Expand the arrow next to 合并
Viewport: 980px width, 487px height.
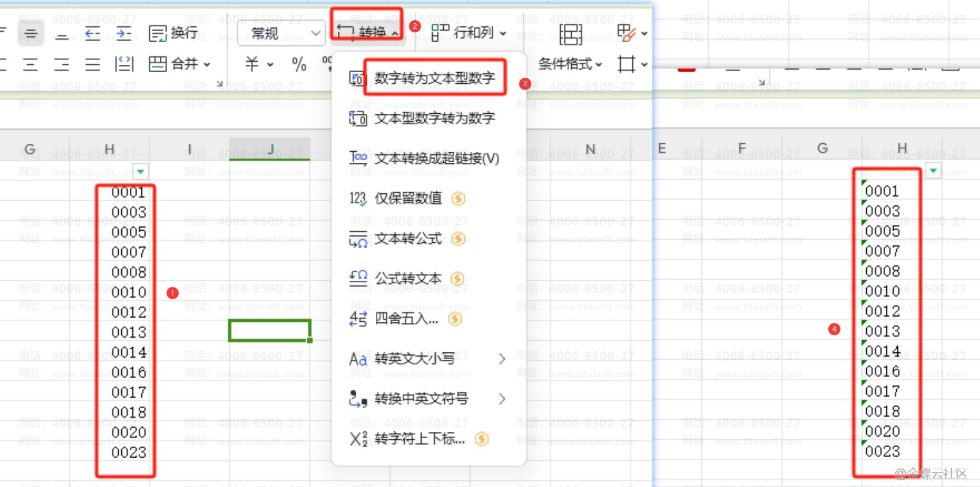[207, 64]
